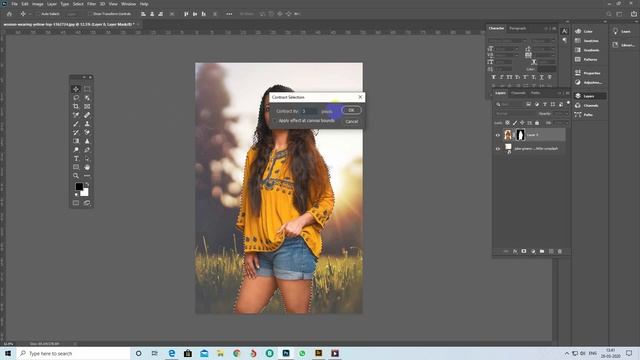Select the Brush tool

(76, 124)
